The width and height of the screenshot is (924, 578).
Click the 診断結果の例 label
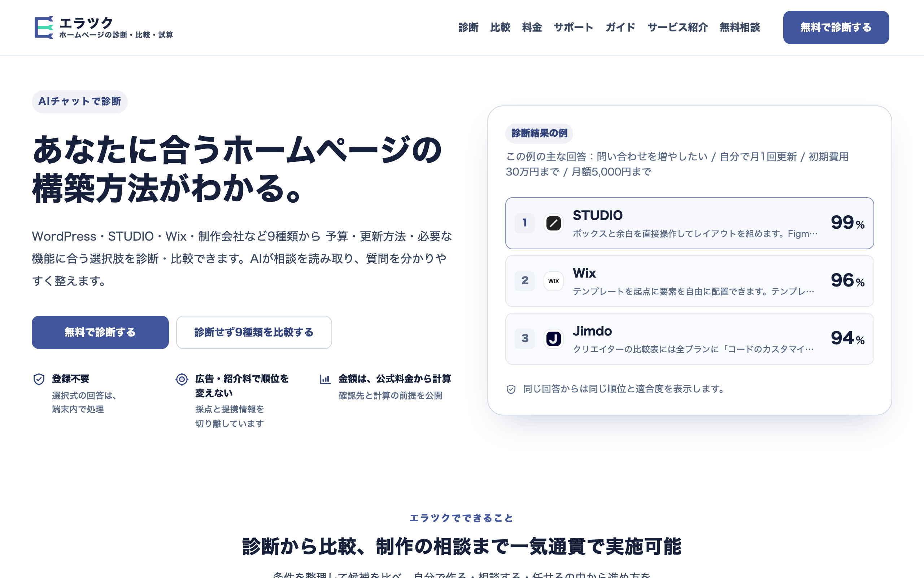tap(539, 133)
